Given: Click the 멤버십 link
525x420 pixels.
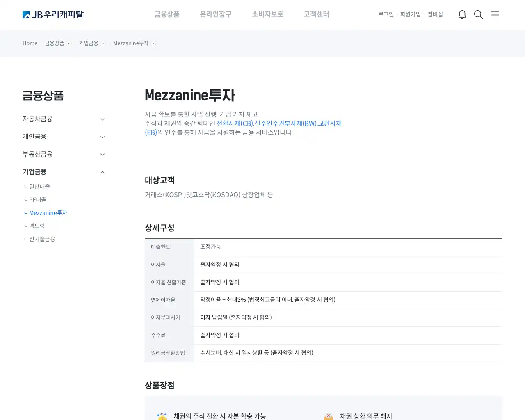Looking at the screenshot, I should point(435,14).
